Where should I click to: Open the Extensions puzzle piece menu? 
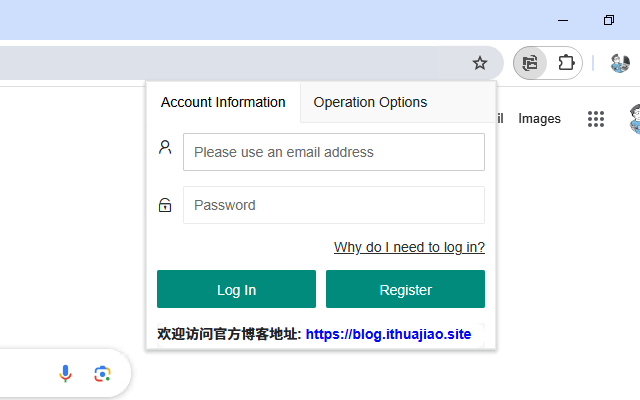pos(566,63)
